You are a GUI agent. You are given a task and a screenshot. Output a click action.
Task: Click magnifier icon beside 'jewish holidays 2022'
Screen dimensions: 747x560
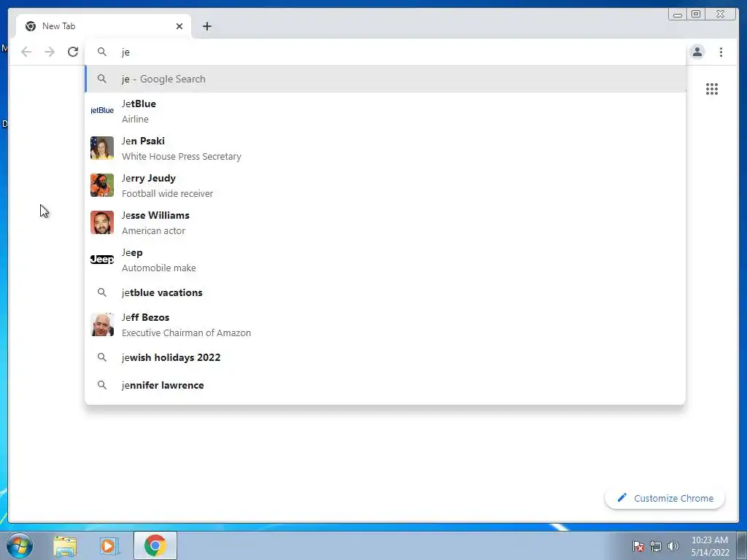click(x=102, y=357)
